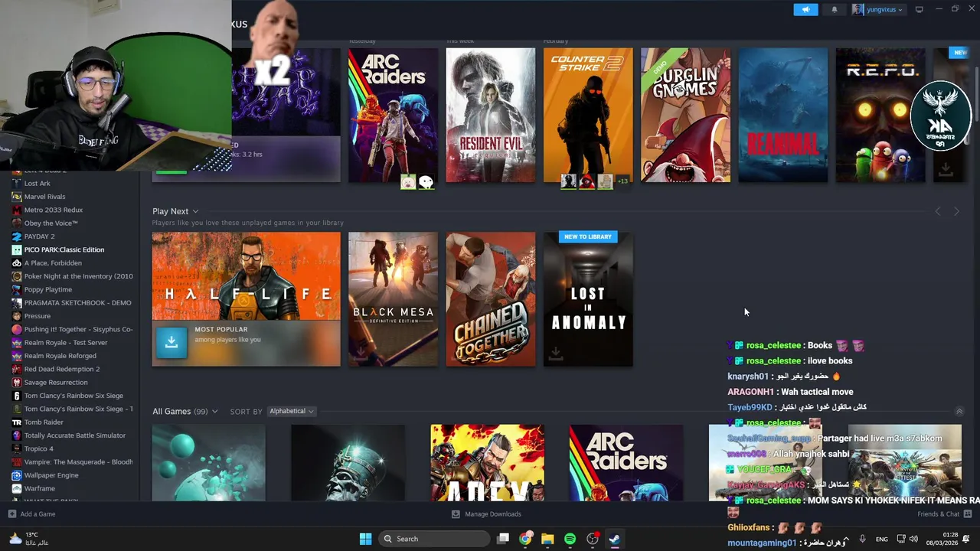Click Add a Game
This screenshot has height=551, width=980.
31,514
